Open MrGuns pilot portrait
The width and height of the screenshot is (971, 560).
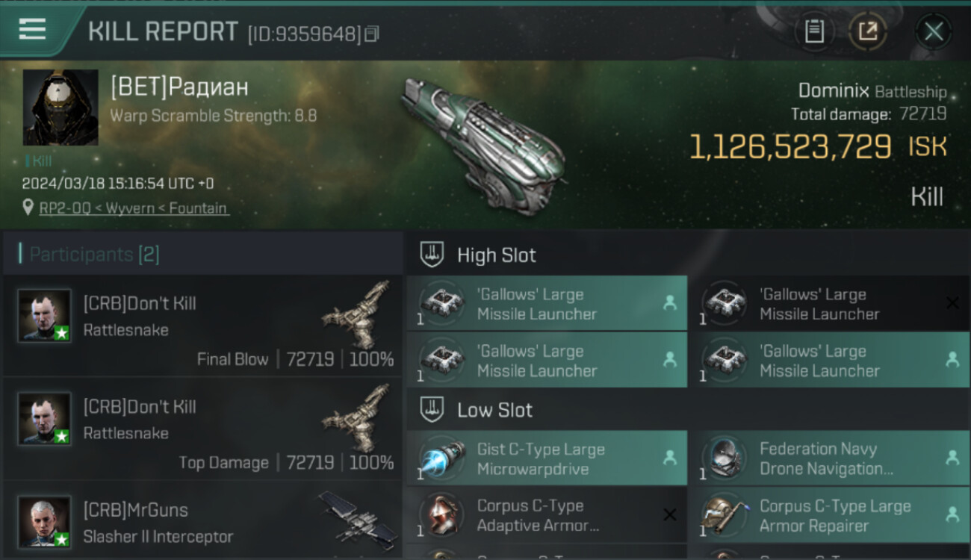(45, 521)
